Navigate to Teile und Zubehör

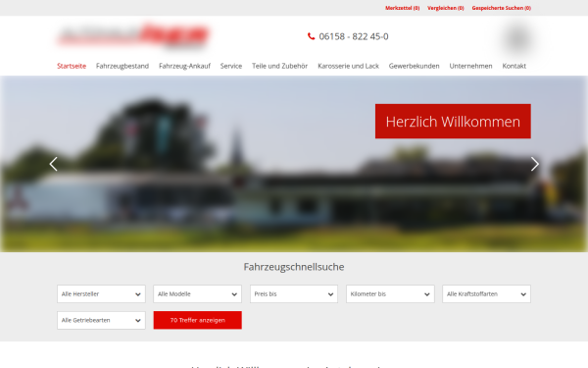click(x=279, y=66)
